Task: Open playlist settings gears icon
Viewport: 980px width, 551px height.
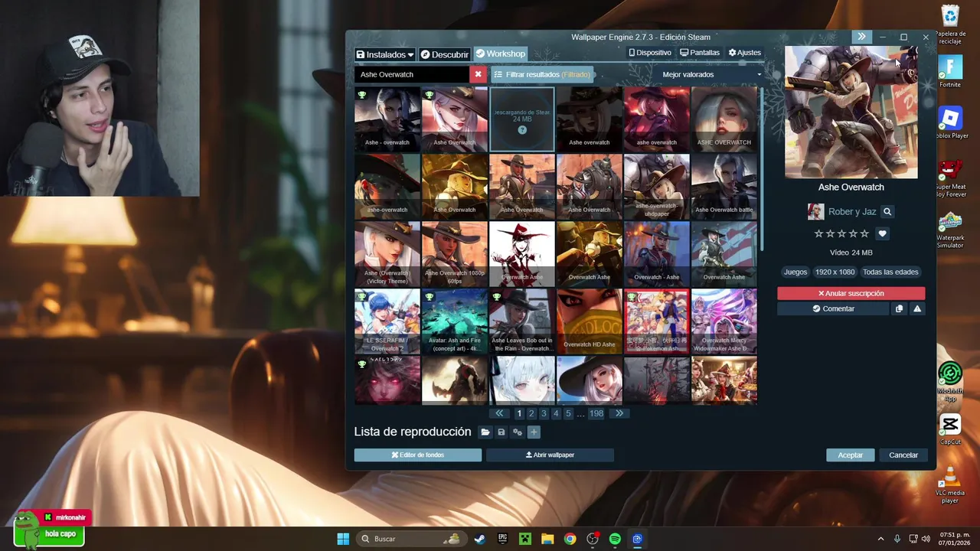Action: [x=518, y=432]
